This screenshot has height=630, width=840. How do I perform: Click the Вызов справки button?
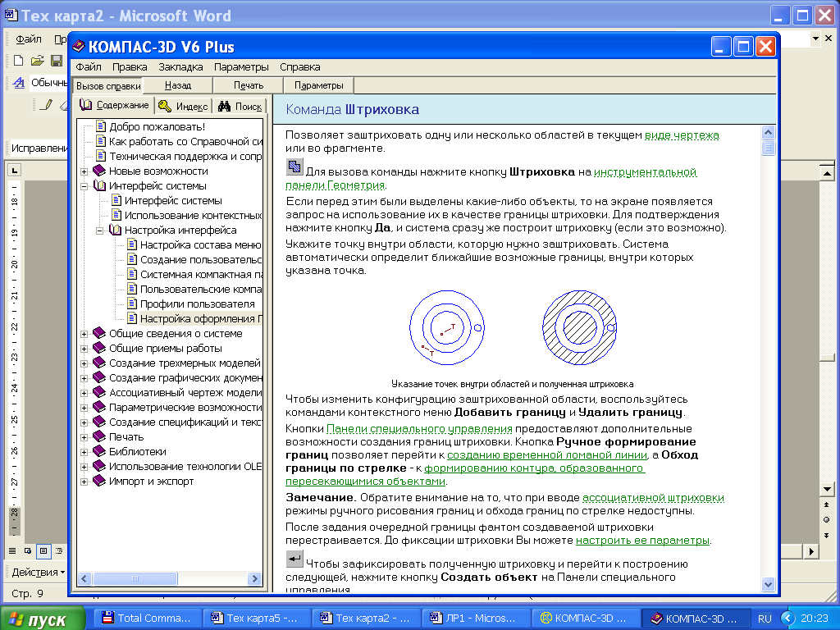tap(108, 85)
